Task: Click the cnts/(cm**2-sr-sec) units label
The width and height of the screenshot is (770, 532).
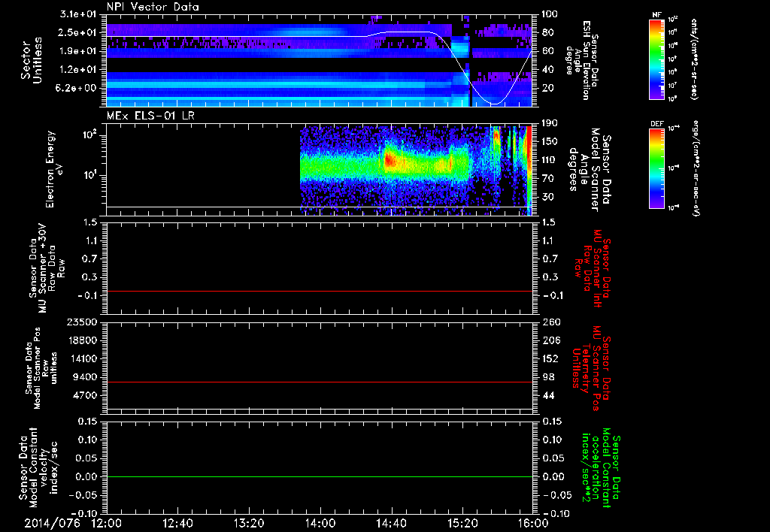Action: [694, 59]
